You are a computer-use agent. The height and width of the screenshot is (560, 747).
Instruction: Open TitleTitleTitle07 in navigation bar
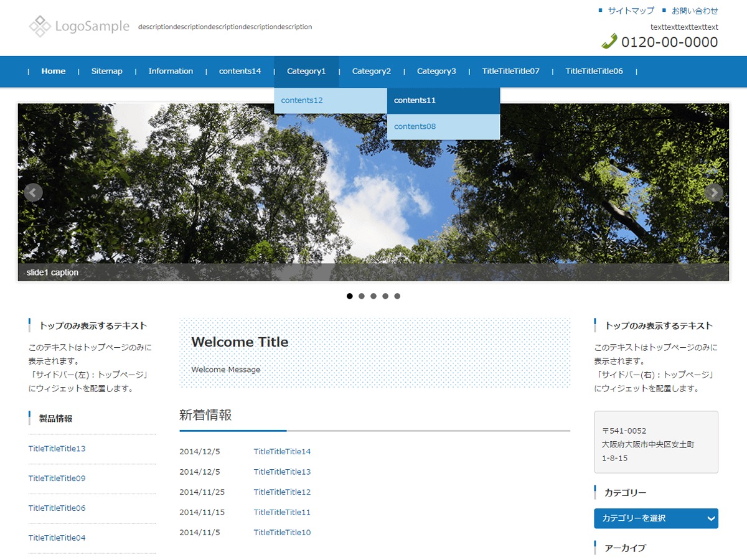pyautogui.click(x=510, y=71)
